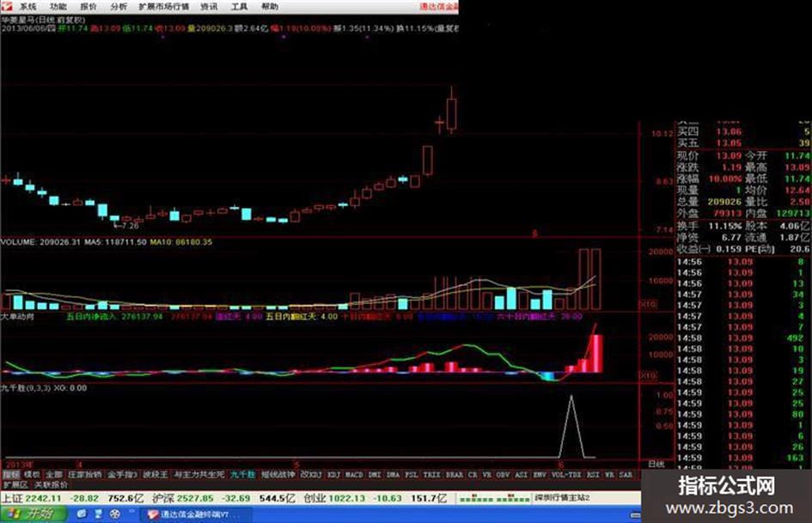Click the tallest red bar in 大单动向 panel
Viewport: 812px width, 523px height.
click(596, 354)
